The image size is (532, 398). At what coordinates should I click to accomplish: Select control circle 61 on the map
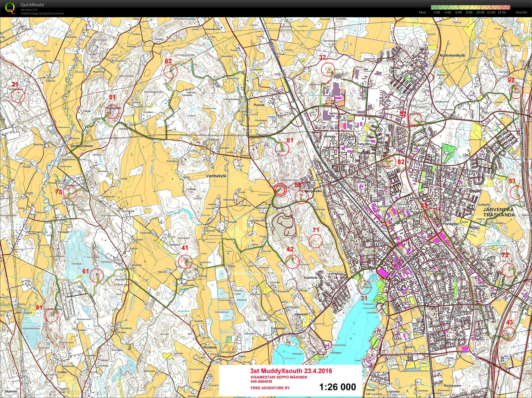click(97, 275)
